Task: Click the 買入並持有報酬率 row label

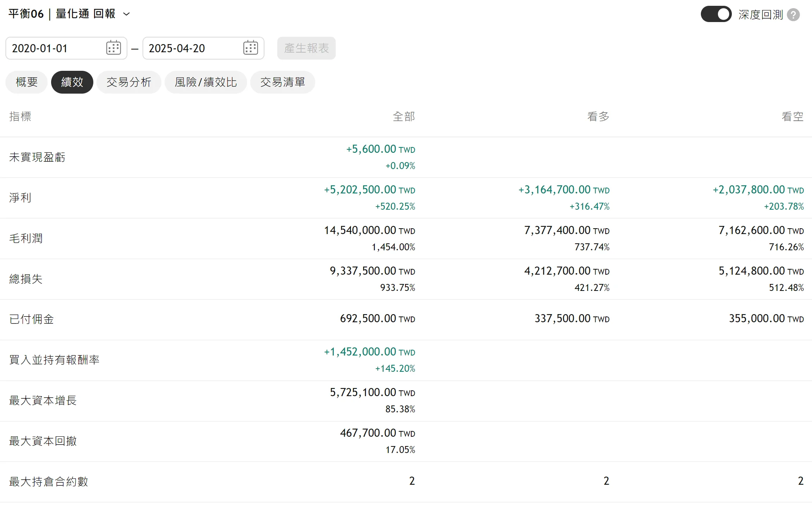Action: [x=54, y=360]
